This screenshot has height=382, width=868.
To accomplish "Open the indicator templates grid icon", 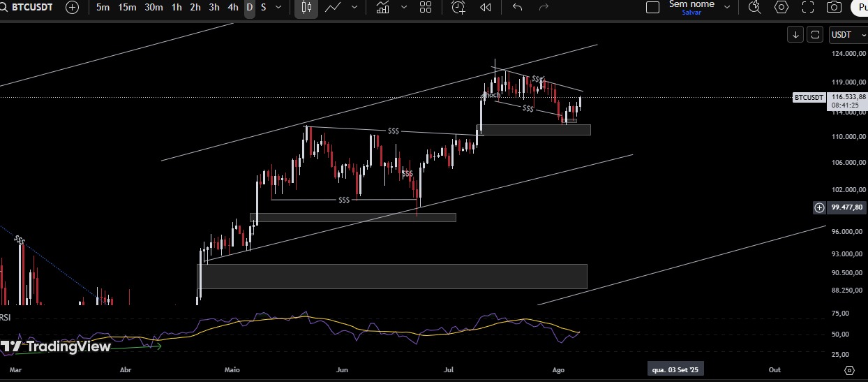I will click(426, 8).
